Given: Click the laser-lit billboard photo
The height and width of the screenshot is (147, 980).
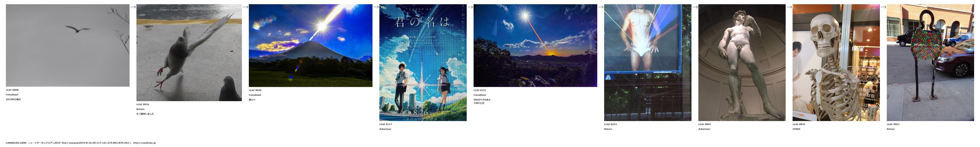Looking at the screenshot, I should point(648,62).
